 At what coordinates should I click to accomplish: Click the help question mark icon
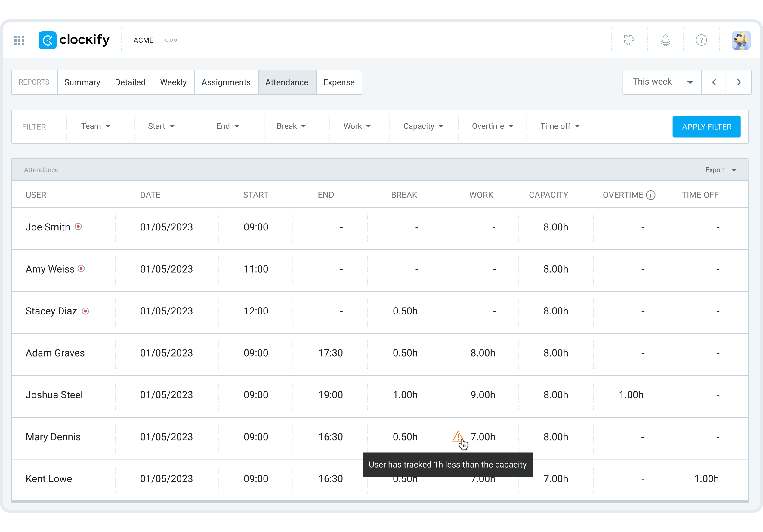pyautogui.click(x=701, y=40)
